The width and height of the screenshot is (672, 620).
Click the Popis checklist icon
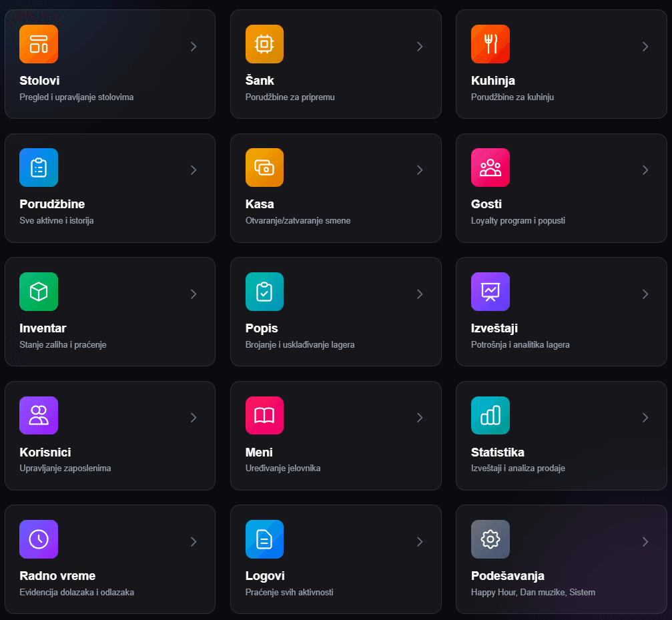point(264,292)
